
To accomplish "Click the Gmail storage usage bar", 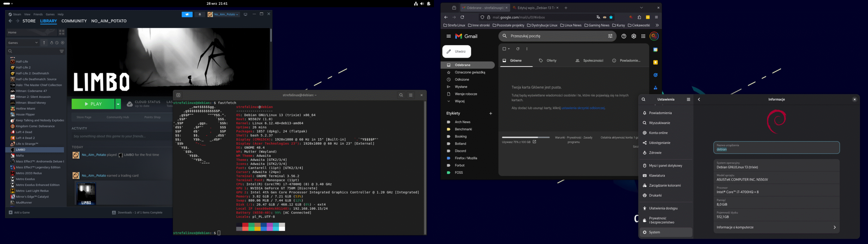I will (x=526, y=137).
